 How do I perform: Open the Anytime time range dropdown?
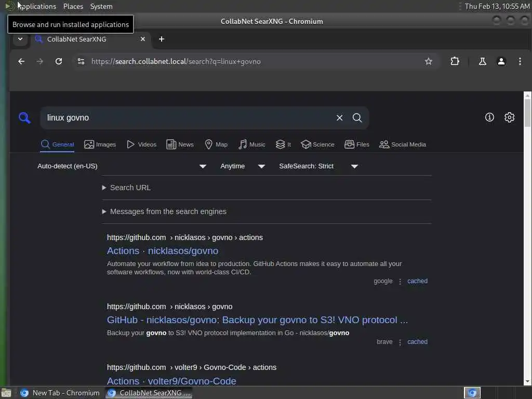[242, 166]
